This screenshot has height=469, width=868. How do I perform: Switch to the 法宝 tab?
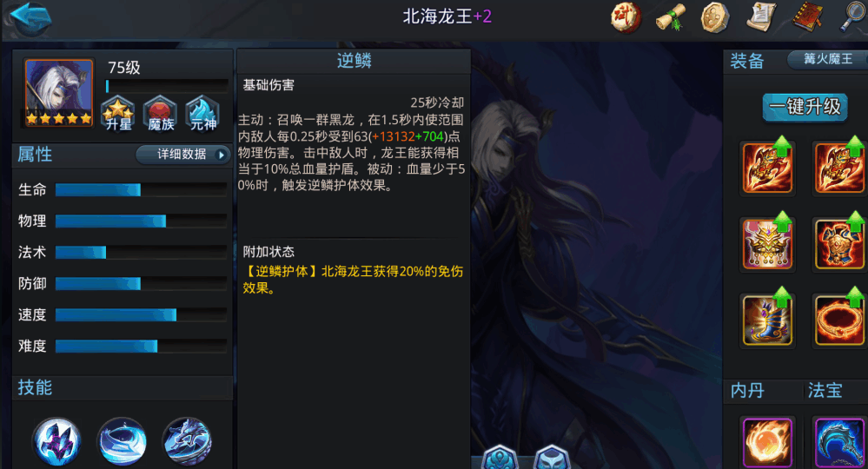click(x=825, y=391)
